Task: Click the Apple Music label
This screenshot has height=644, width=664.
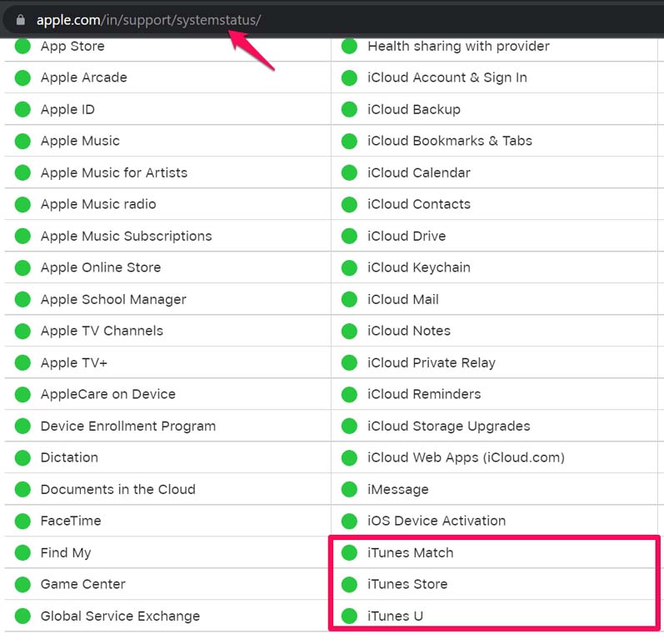Action: 80,141
